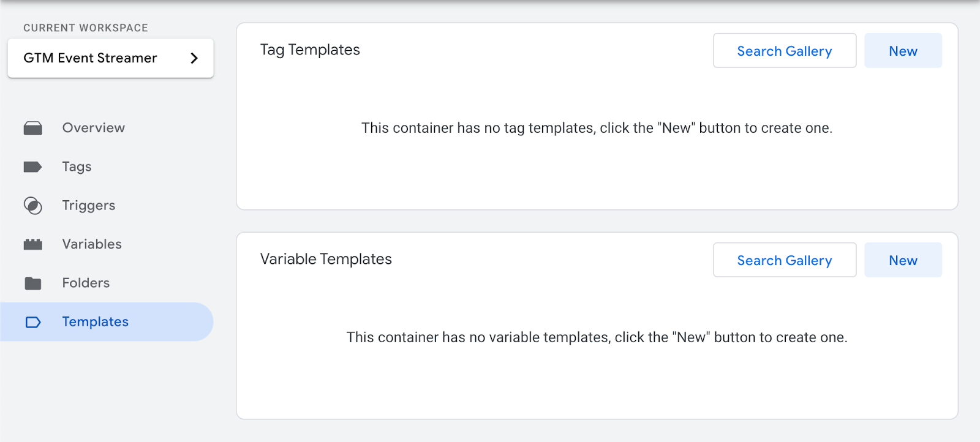Search Gallery for tag templates
Screen dimensions: 980x442
click(785, 51)
